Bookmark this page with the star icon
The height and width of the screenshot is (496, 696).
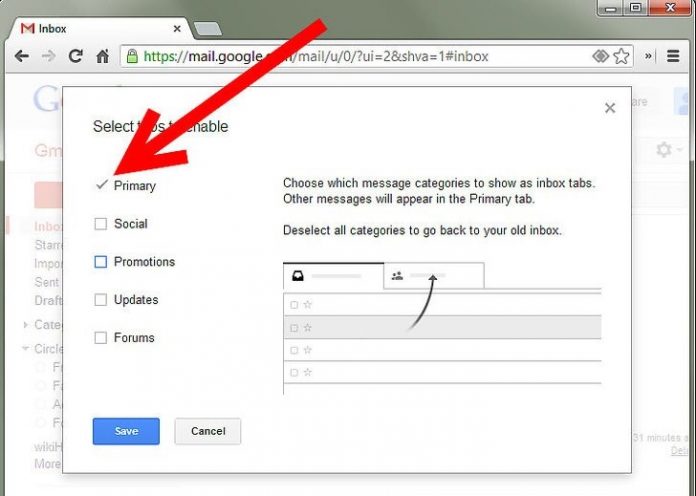click(621, 57)
